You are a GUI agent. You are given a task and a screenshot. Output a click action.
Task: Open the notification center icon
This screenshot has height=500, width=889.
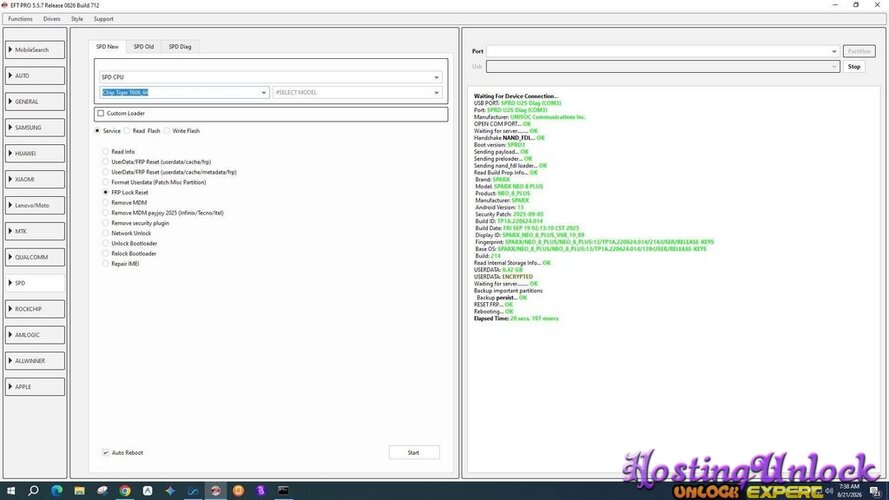tap(876, 491)
